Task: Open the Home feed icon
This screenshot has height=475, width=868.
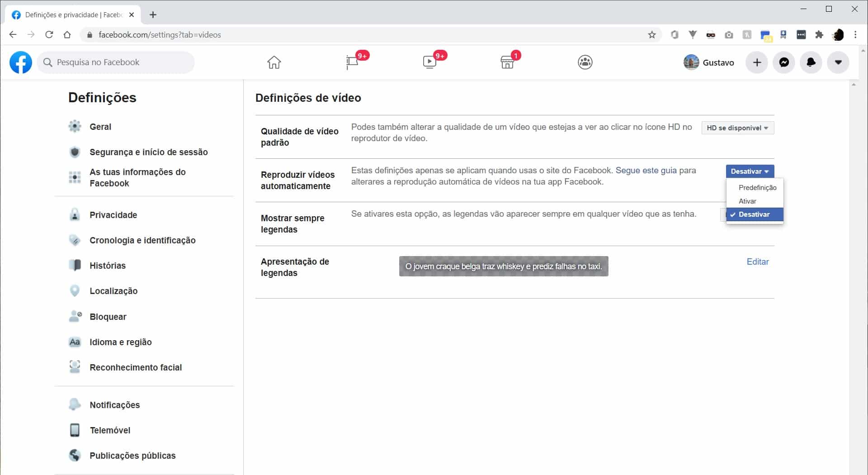Action: (x=274, y=62)
